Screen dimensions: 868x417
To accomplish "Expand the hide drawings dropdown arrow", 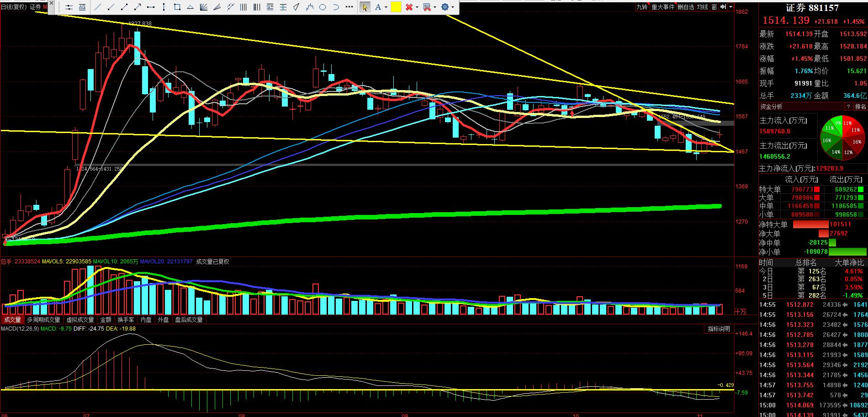I will [x=435, y=7].
